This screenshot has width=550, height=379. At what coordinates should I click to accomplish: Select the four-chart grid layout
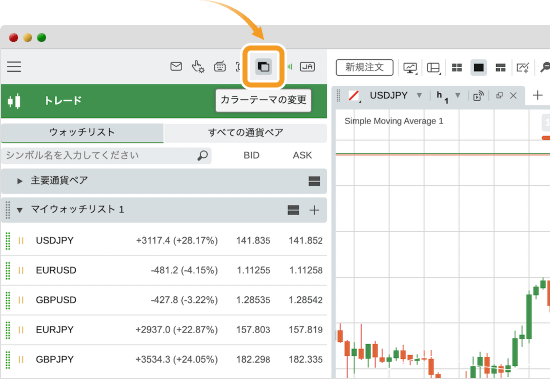click(x=457, y=67)
